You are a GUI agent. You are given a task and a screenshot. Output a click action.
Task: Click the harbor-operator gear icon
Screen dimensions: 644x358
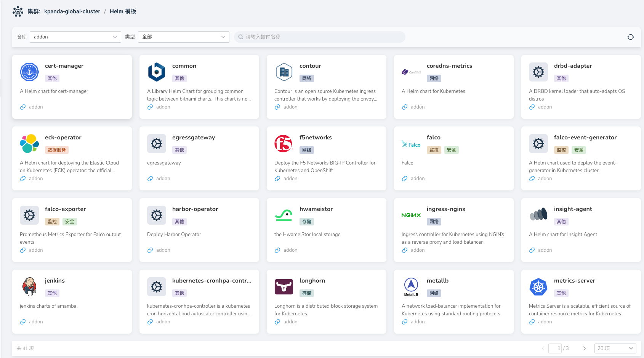[157, 215]
